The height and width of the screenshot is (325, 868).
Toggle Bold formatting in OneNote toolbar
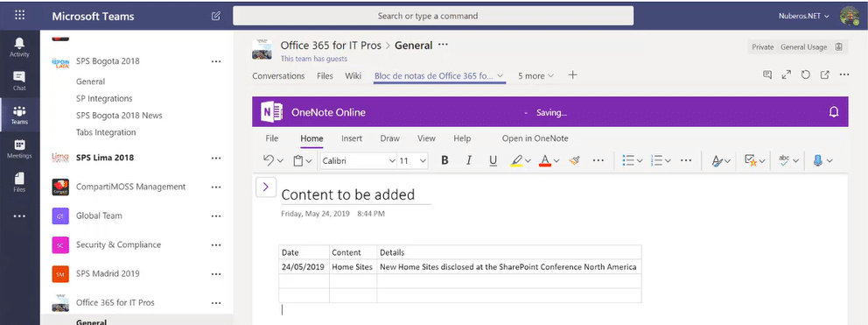pyautogui.click(x=444, y=161)
